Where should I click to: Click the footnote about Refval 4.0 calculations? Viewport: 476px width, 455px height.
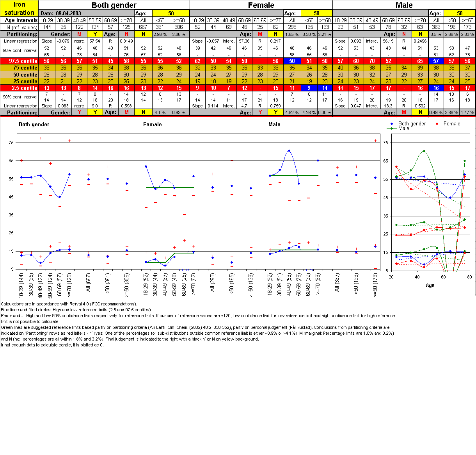point(69,304)
